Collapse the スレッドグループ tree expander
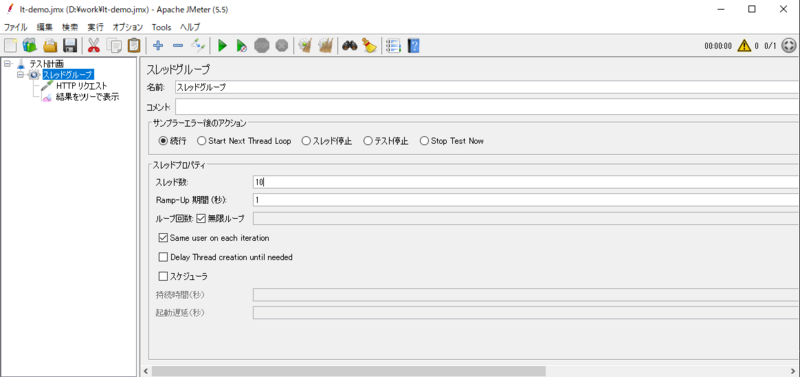Viewport: 800px width, 377px height. (x=20, y=75)
